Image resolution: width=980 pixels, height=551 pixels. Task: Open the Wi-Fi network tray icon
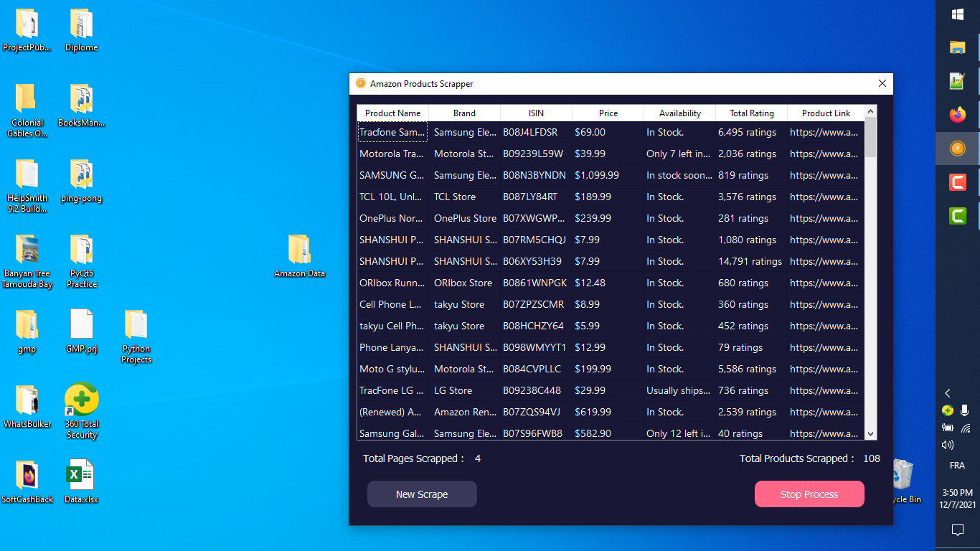tap(966, 428)
